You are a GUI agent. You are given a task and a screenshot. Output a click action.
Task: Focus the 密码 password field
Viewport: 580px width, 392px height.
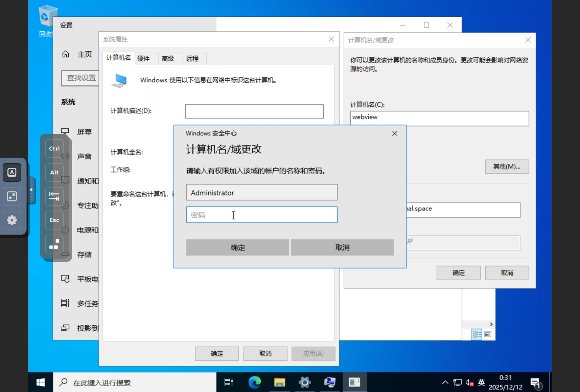coord(262,215)
